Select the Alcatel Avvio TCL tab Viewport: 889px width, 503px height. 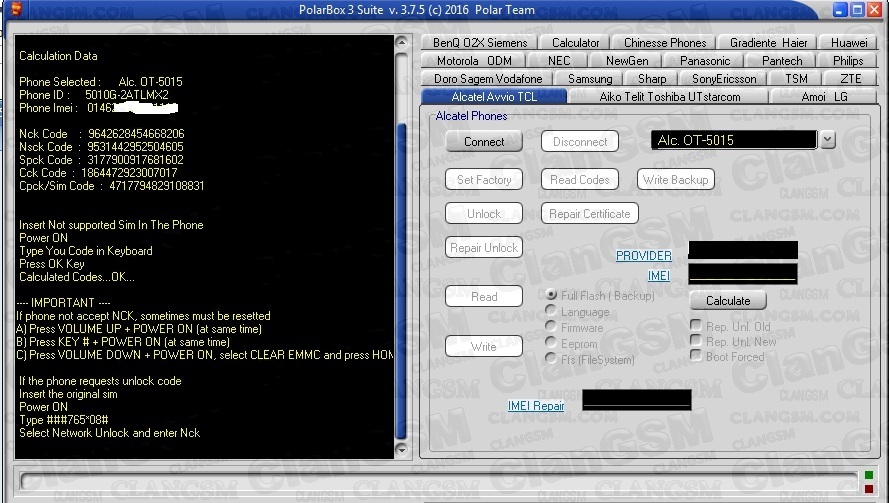[494, 96]
